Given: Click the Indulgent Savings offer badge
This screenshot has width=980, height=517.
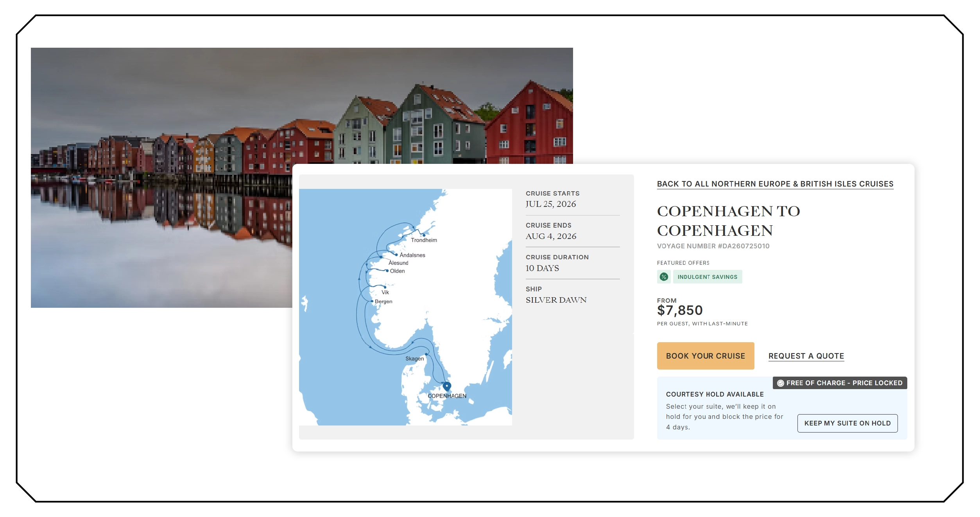Looking at the screenshot, I should coord(707,276).
